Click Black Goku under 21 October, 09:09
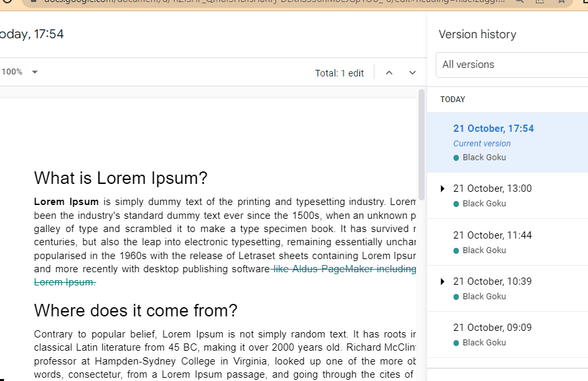588x381 pixels. point(484,342)
